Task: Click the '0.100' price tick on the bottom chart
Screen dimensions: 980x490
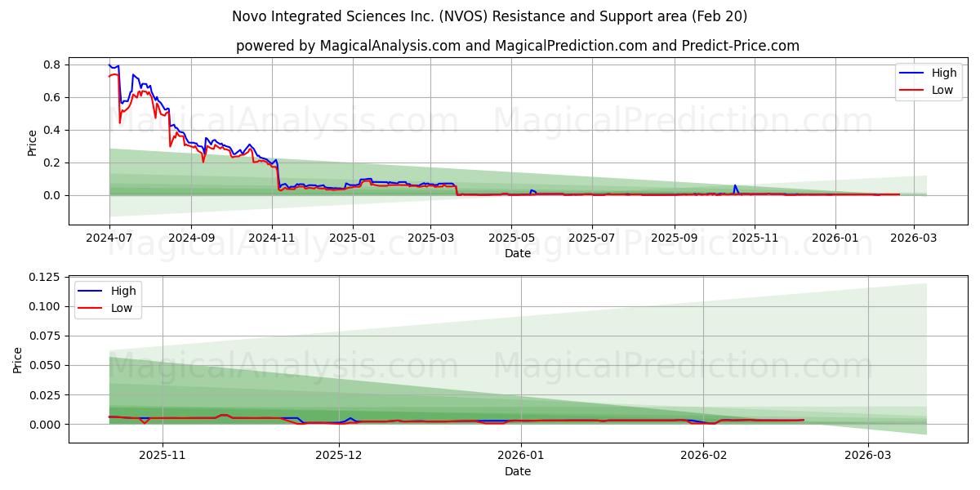Action: [47, 307]
